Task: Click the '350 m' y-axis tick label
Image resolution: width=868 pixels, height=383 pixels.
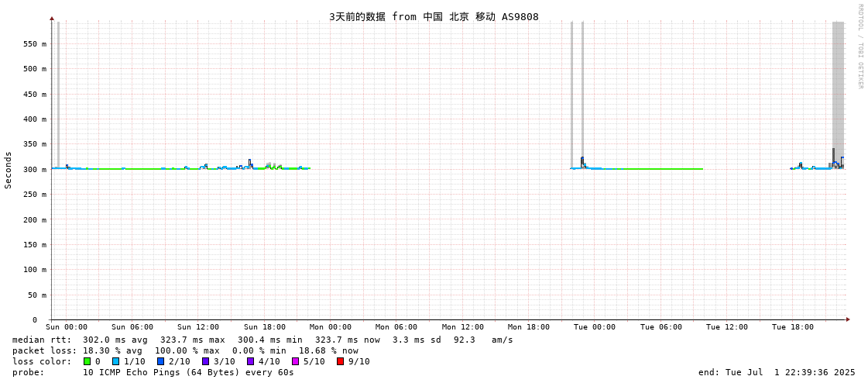Action: pos(36,144)
